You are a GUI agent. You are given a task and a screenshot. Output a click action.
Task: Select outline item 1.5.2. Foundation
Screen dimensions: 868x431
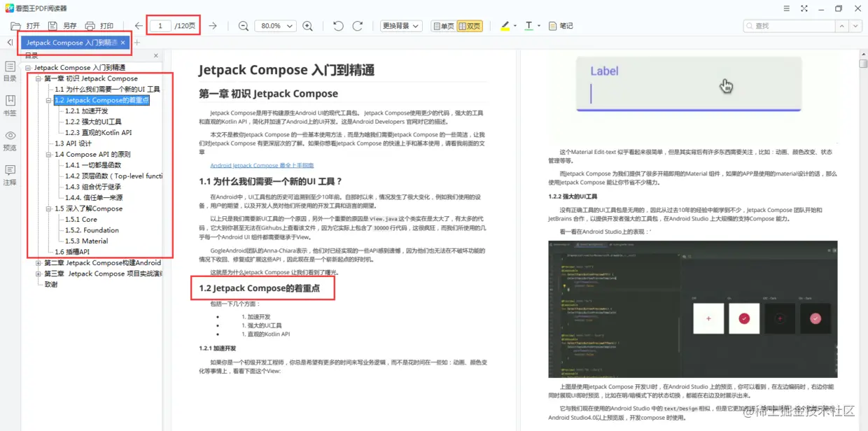point(92,230)
